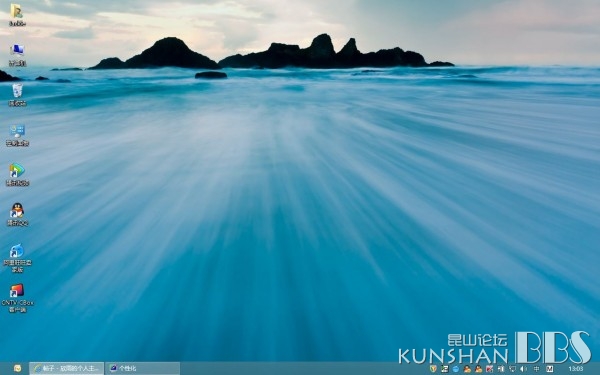Screen dimensions: 600x375
Task: Open the shield security tray icon
Action: pyautogui.click(x=433, y=369)
